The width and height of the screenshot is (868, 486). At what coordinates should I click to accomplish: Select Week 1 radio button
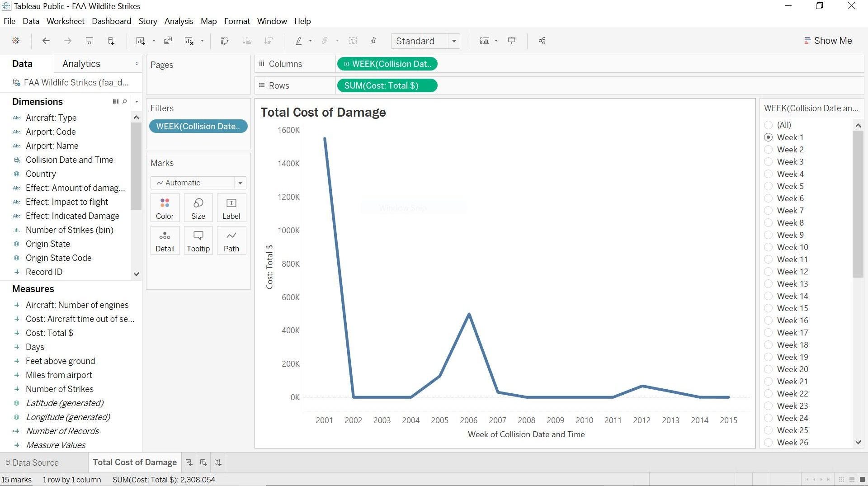click(x=769, y=137)
